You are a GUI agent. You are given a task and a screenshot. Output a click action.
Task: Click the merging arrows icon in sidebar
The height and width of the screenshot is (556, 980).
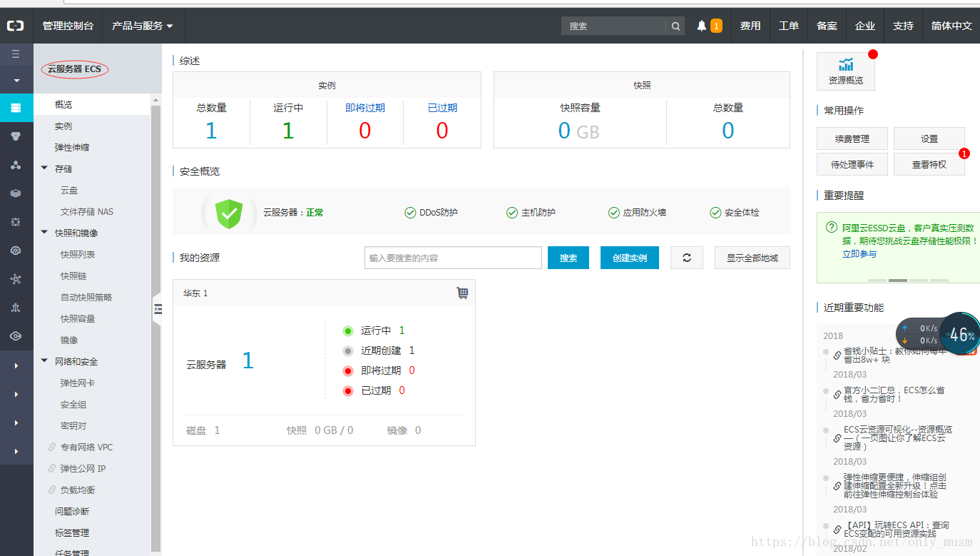(x=16, y=308)
